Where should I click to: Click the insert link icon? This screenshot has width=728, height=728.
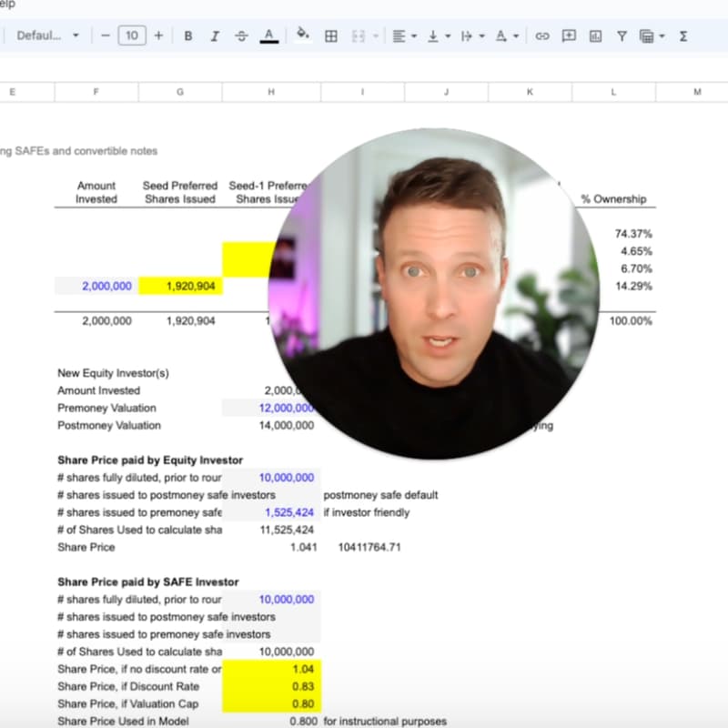click(542, 36)
